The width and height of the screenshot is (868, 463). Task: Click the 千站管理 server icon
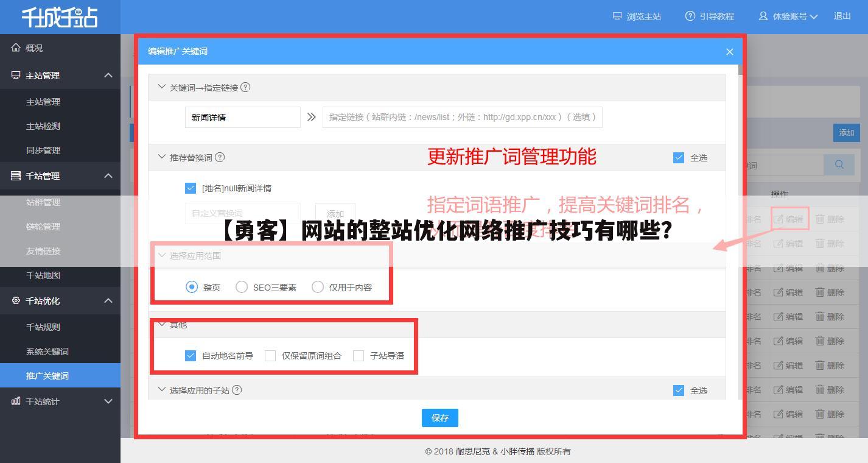click(x=16, y=175)
